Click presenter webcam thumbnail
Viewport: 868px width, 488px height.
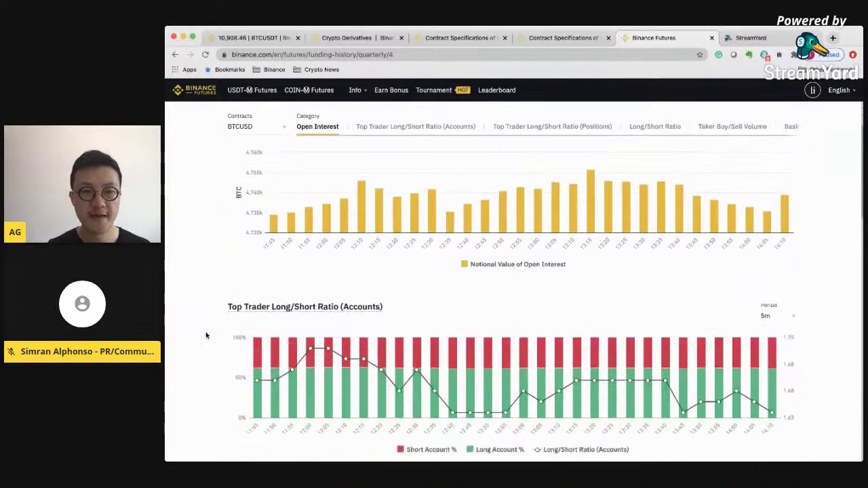pyautogui.click(x=82, y=184)
